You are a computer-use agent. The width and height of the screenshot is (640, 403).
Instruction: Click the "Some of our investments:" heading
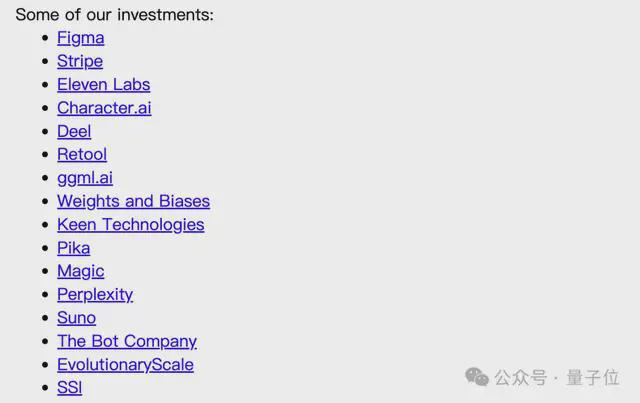pyautogui.click(x=114, y=15)
